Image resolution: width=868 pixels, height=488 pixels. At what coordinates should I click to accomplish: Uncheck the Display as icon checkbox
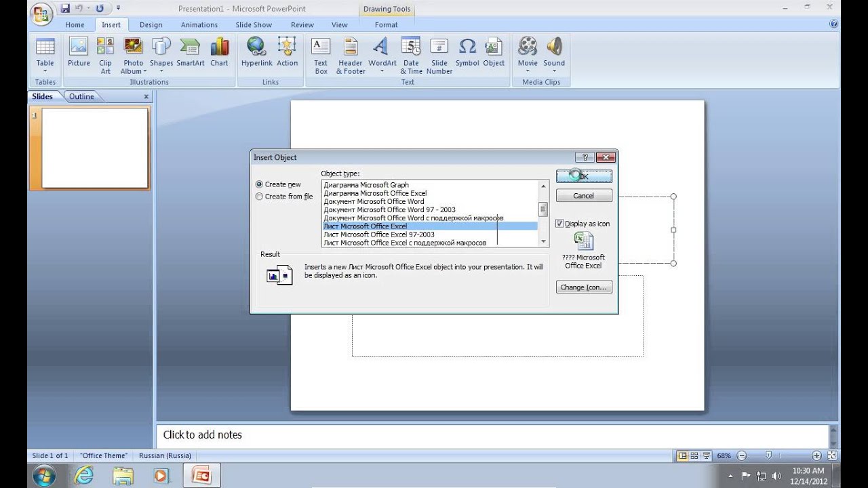559,223
